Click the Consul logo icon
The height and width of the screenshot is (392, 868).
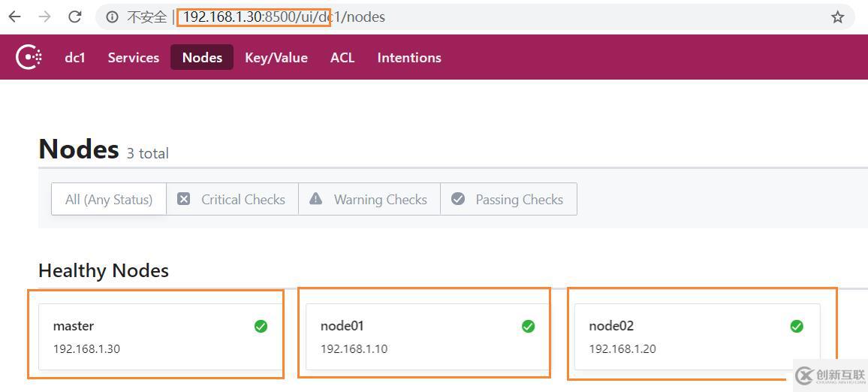click(x=29, y=57)
